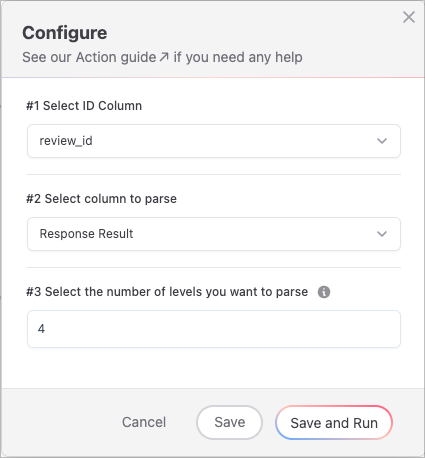Click the "#2 Select column to parse" label
The width and height of the screenshot is (425, 458).
click(101, 199)
